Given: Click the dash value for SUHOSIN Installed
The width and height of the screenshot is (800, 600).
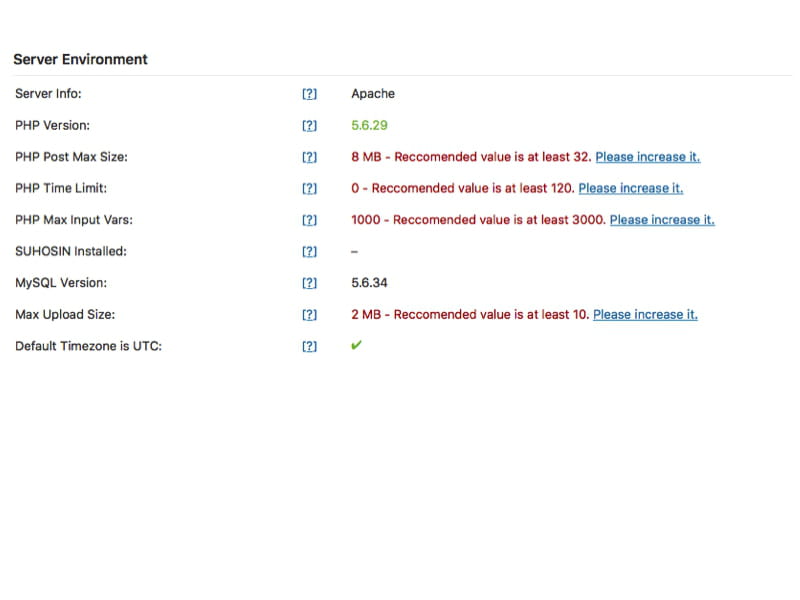Looking at the screenshot, I should 355,252.
